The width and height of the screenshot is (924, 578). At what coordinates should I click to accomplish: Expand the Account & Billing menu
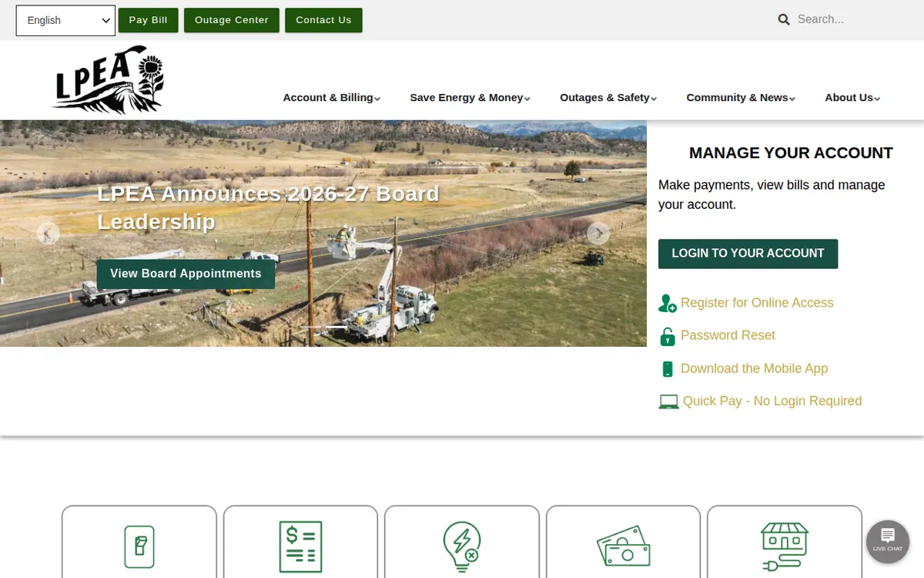332,98
